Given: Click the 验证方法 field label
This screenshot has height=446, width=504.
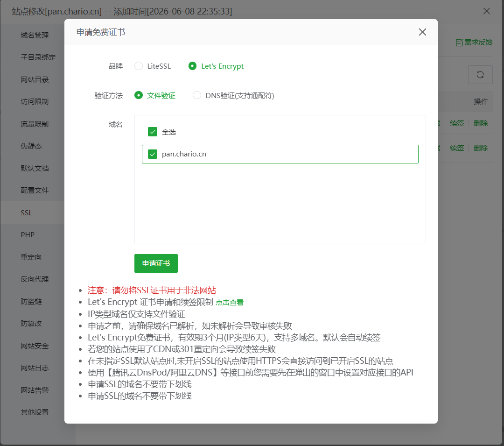Looking at the screenshot, I should [109, 95].
